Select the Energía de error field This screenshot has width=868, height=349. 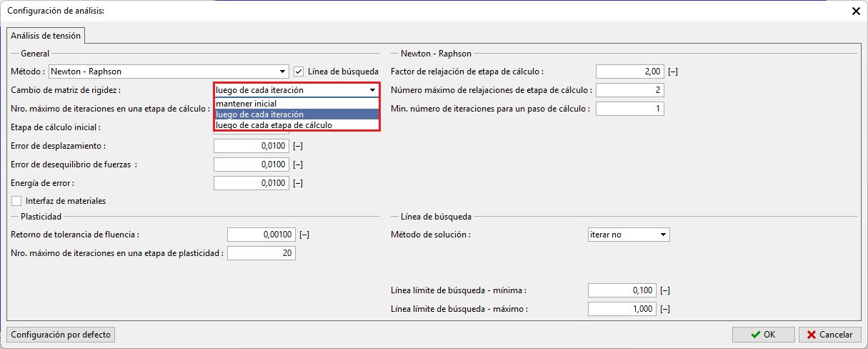251,183
